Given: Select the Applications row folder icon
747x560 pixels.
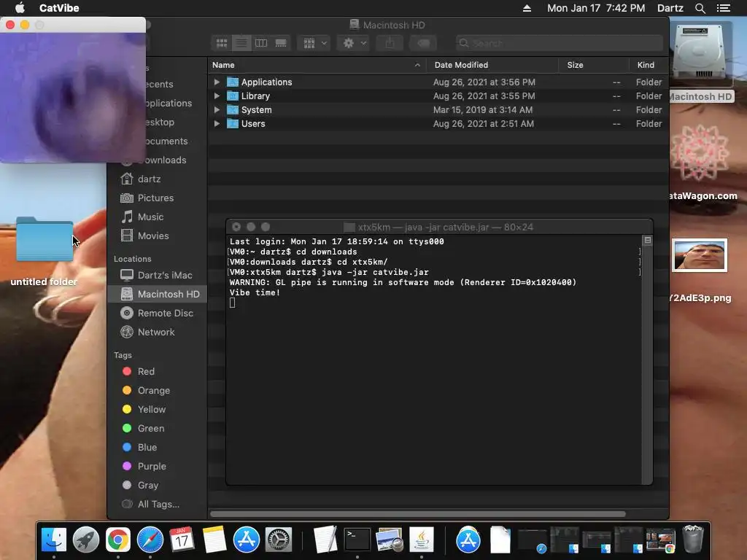Looking at the screenshot, I should click(233, 82).
